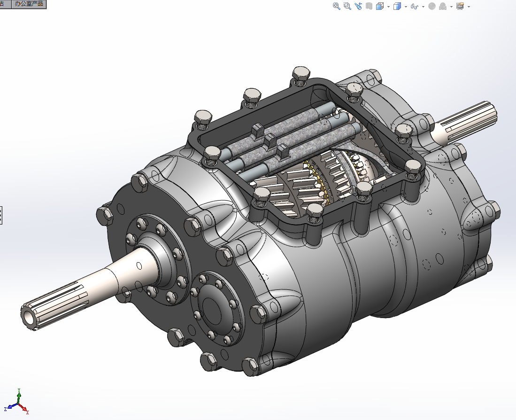Select the Zoom to Area tool
Image resolution: width=516 pixels, height=420 pixels.
(347, 6)
